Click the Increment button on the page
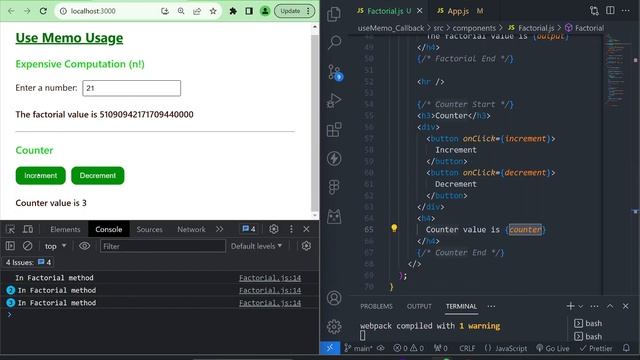The image size is (640, 360). (x=40, y=176)
